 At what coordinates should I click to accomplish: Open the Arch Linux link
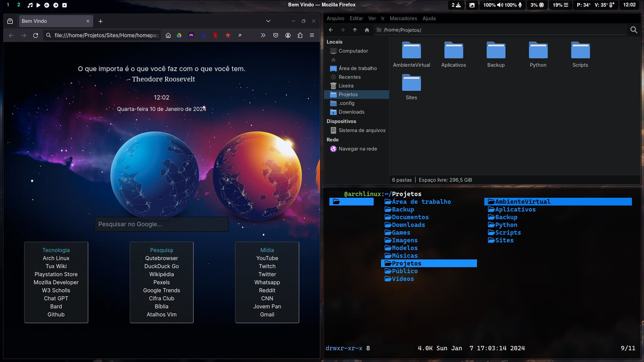tap(56, 258)
